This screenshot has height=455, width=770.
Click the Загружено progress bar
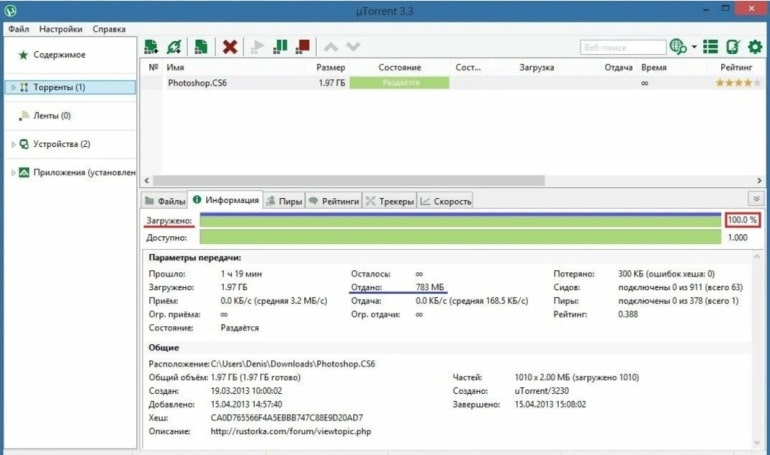point(460,220)
